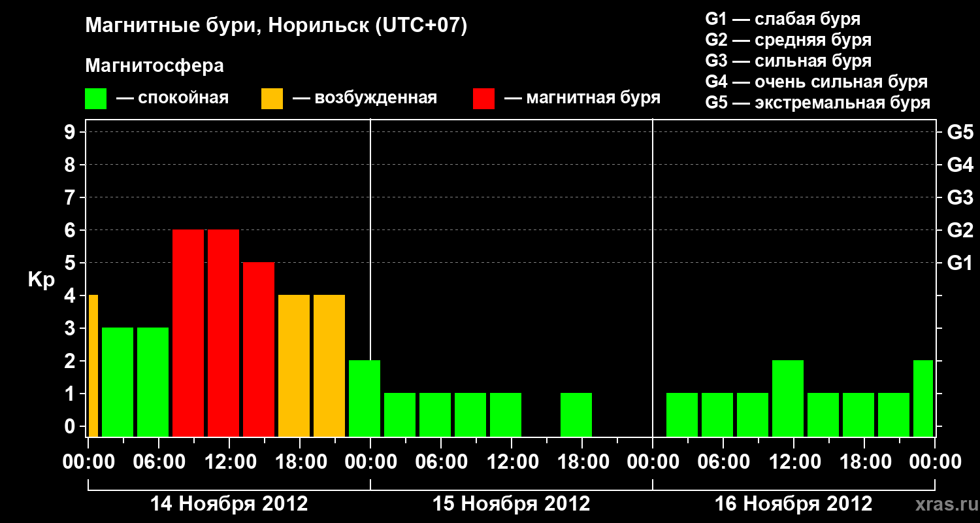This screenshot has width=980, height=523.
Task: Click the '16 Ноября 2012' date label
Action: coord(794,504)
